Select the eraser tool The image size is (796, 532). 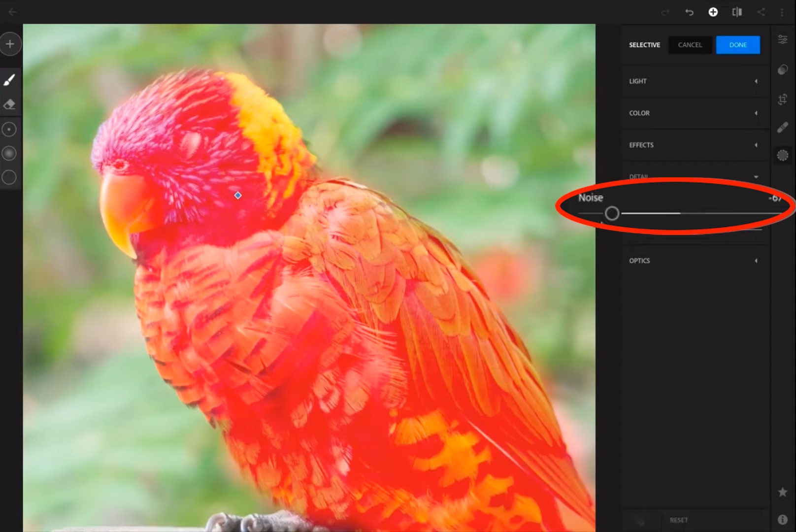[x=9, y=104]
